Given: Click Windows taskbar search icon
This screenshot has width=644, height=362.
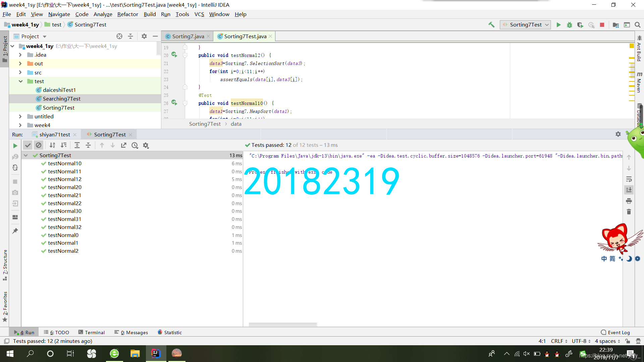Looking at the screenshot, I should pyautogui.click(x=30, y=354).
